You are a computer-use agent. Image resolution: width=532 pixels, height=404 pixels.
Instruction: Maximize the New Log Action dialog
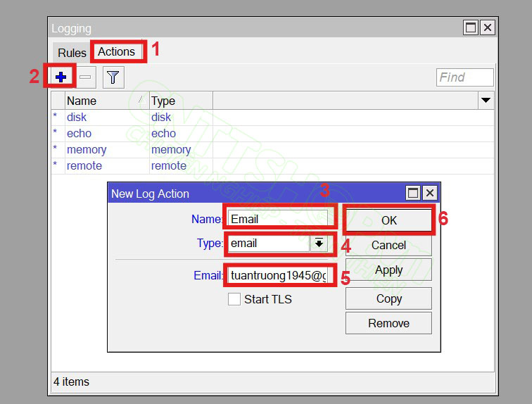coord(413,193)
